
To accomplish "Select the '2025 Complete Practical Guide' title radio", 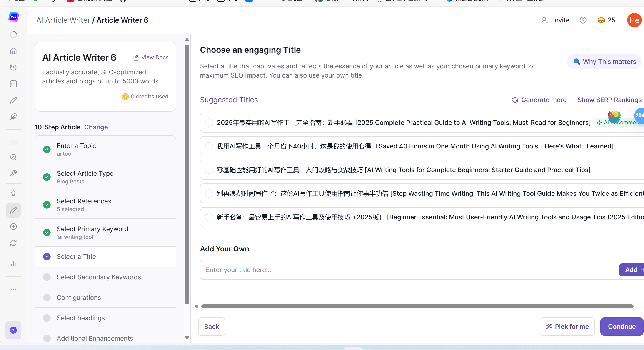I will [x=209, y=122].
